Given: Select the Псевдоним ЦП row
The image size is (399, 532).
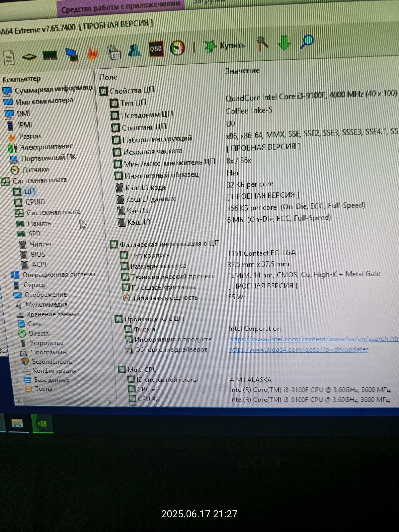Looking at the screenshot, I should pos(192,113).
